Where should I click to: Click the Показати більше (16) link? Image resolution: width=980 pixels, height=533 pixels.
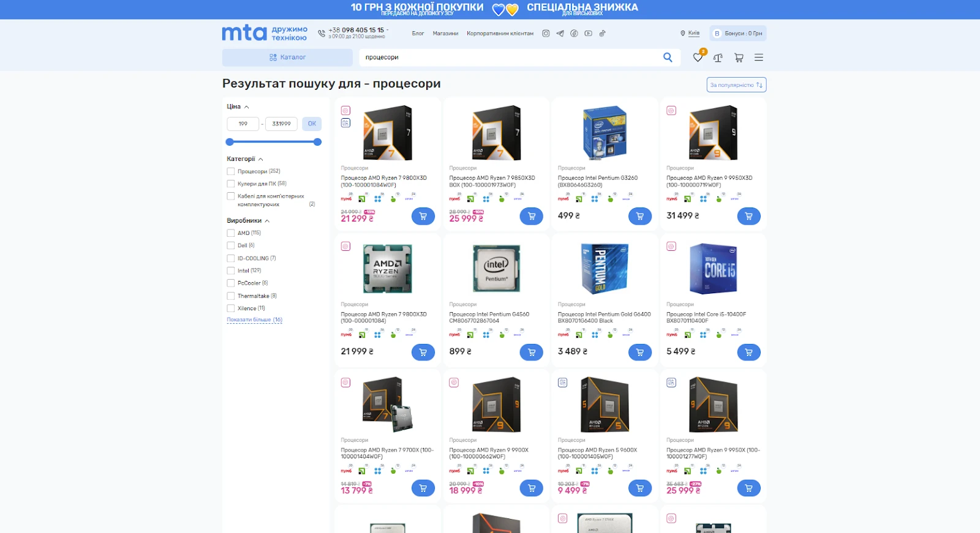click(x=254, y=320)
